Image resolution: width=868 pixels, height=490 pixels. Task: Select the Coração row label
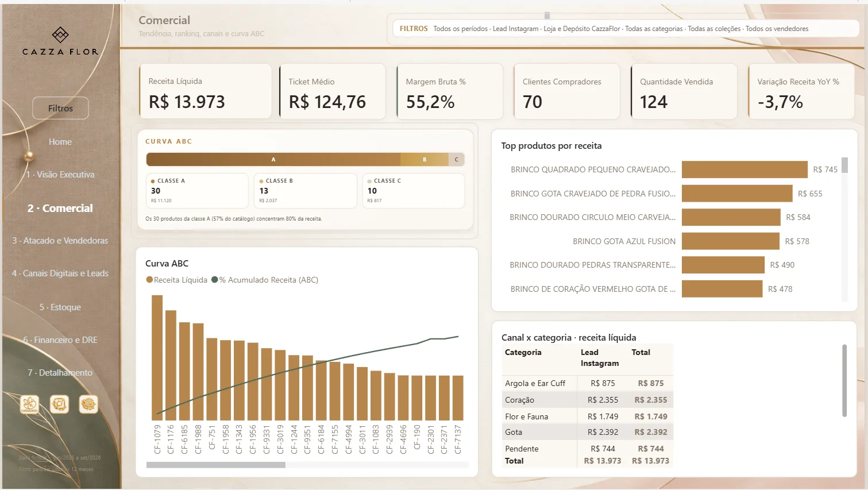point(519,400)
